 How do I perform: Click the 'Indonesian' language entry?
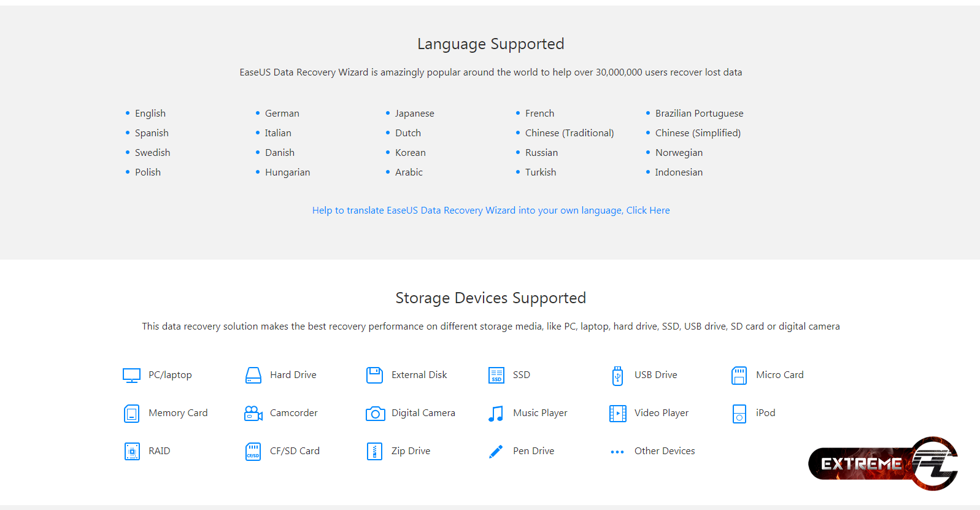679,172
